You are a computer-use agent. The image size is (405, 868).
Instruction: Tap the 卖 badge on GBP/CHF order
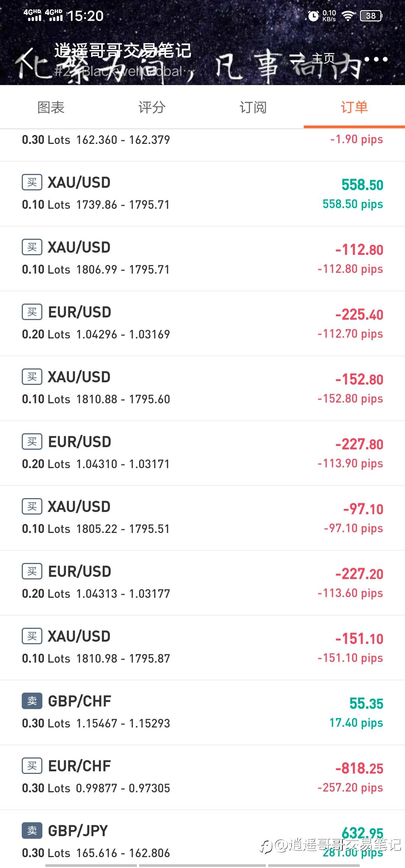[32, 701]
